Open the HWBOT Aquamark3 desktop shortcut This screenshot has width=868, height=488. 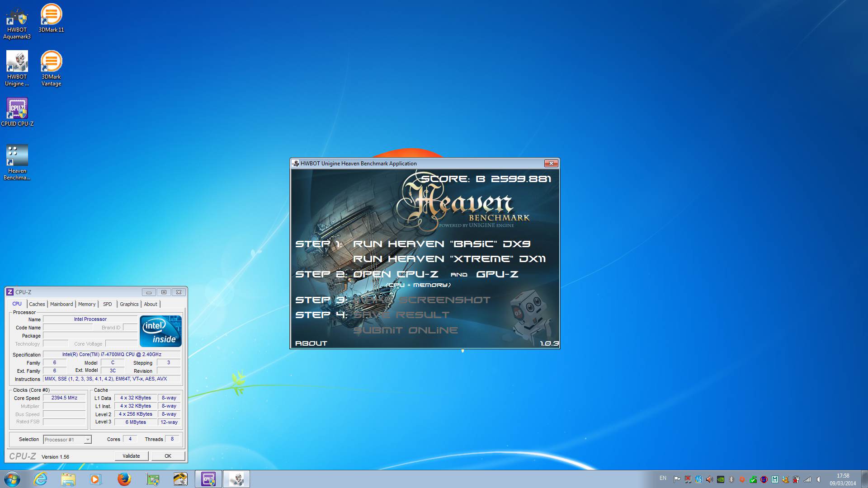click(17, 22)
